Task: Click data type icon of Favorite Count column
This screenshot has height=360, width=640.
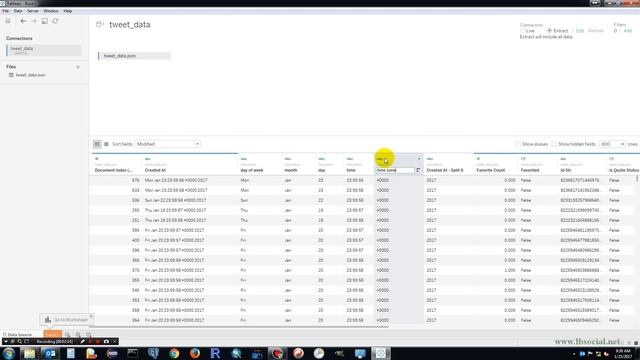Action: pos(478,159)
